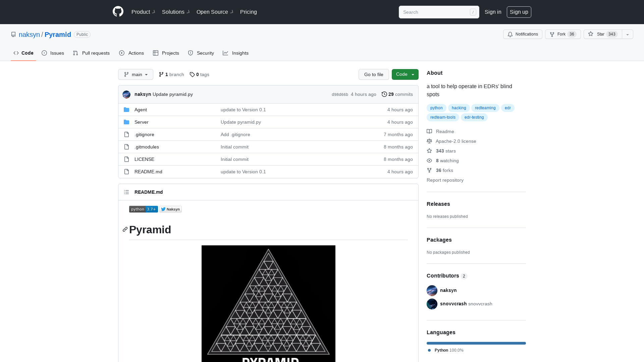Click the Pull requests tab icon
Image resolution: width=644 pixels, height=362 pixels.
[75, 53]
